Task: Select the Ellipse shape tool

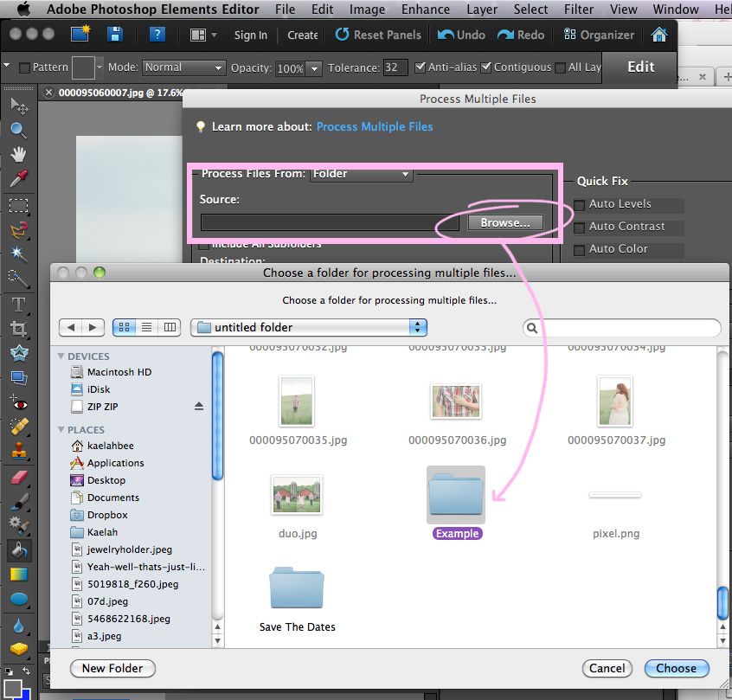Action: click(19, 599)
